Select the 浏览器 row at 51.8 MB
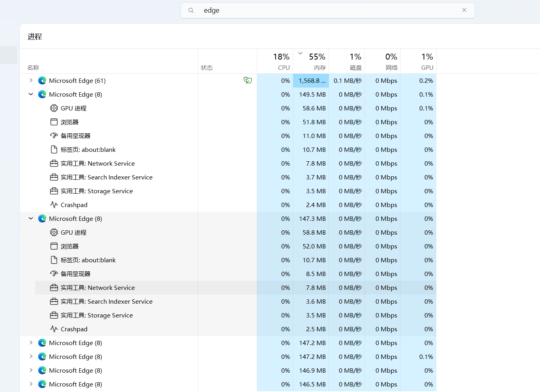 tap(228, 122)
